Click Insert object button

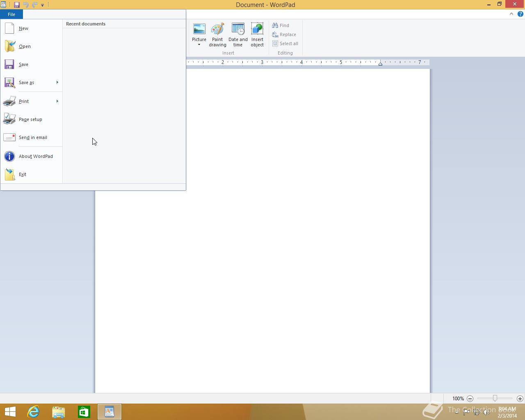[257, 35]
